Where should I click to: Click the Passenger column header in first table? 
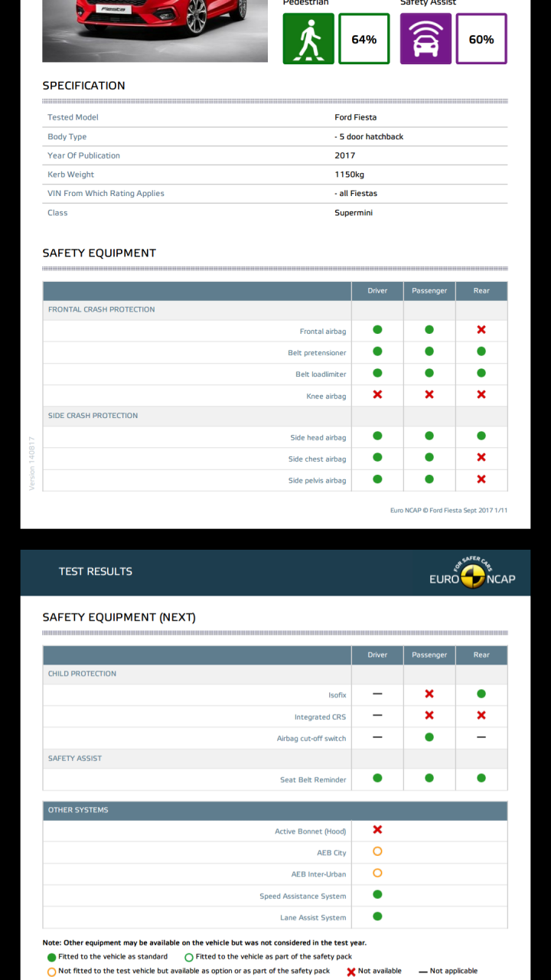coord(429,291)
